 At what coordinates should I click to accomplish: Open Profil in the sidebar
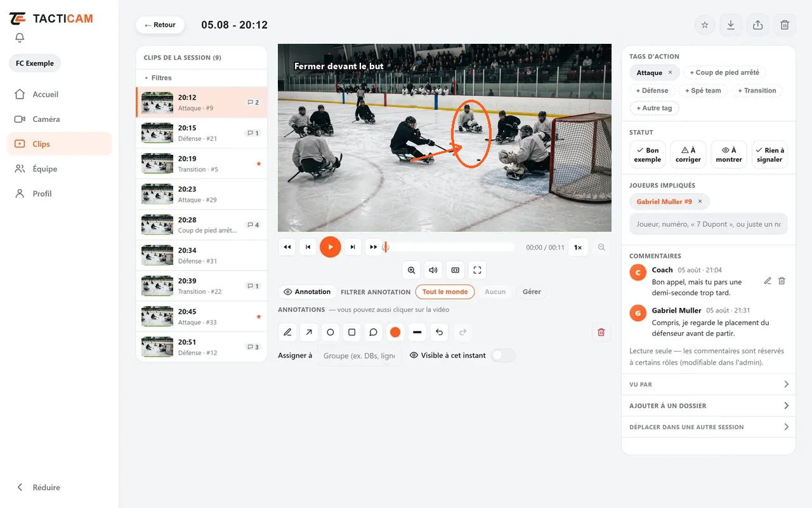pos(60,194)
